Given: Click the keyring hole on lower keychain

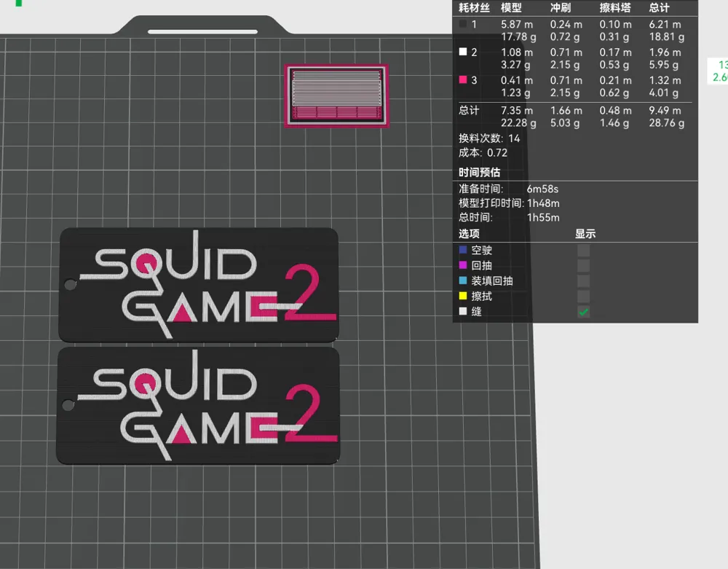Looking at the screenshot, I should pyautogui.click(x=68, y=405).
